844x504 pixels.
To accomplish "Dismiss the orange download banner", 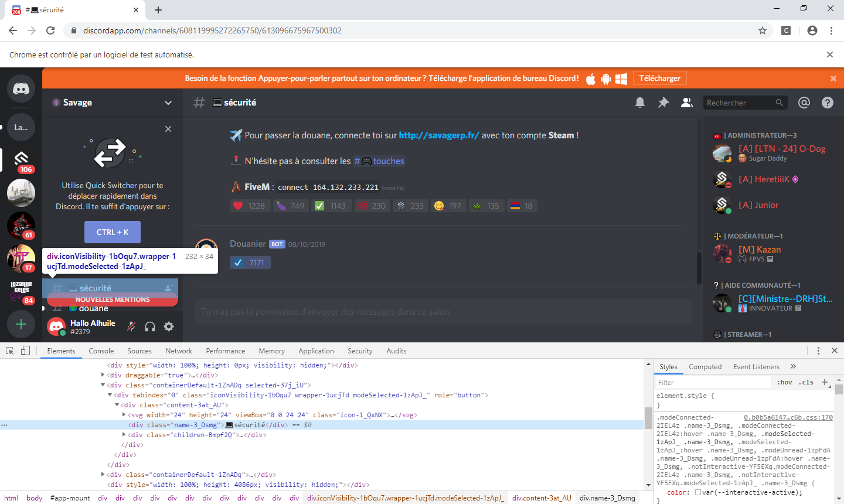I will tap(833, 78).
